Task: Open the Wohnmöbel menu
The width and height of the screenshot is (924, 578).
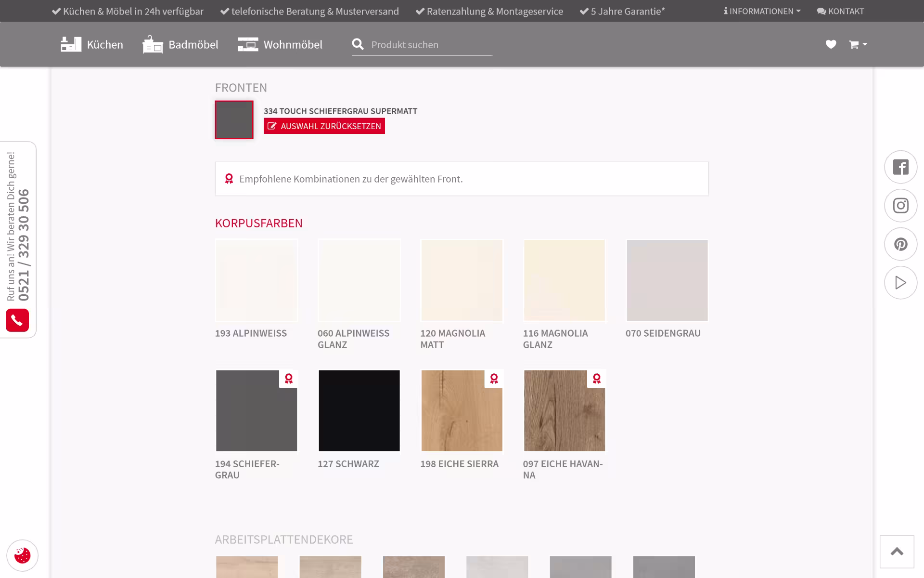Action: tap(280, 44)
